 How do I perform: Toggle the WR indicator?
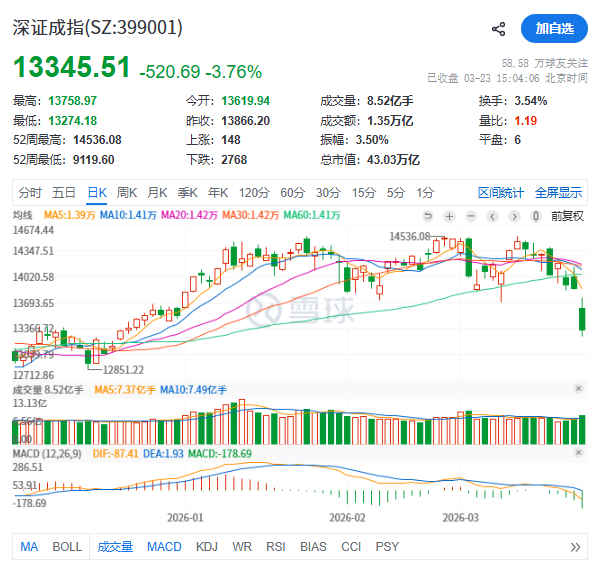pyautogui.click(x=242, y=547)
